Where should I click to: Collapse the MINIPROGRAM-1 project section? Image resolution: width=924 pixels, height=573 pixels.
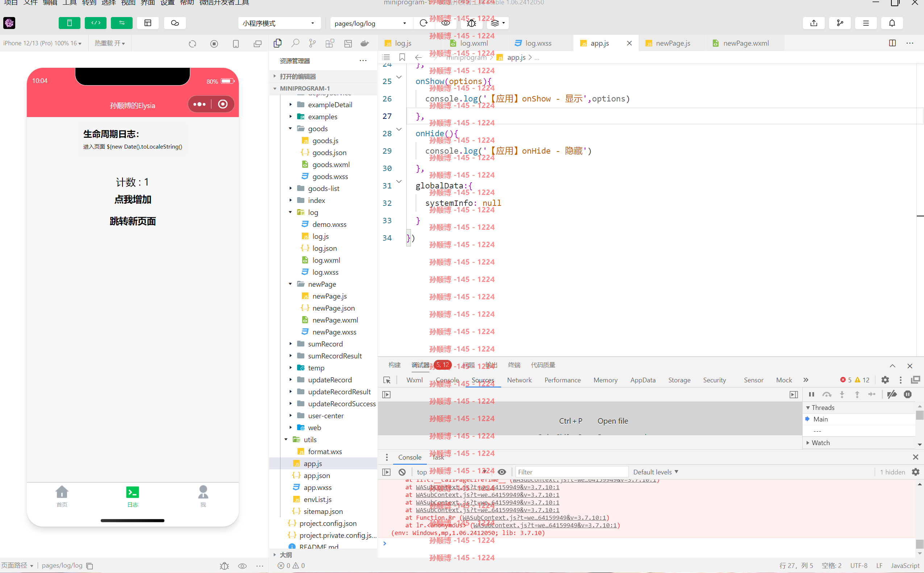coord(323,88)
